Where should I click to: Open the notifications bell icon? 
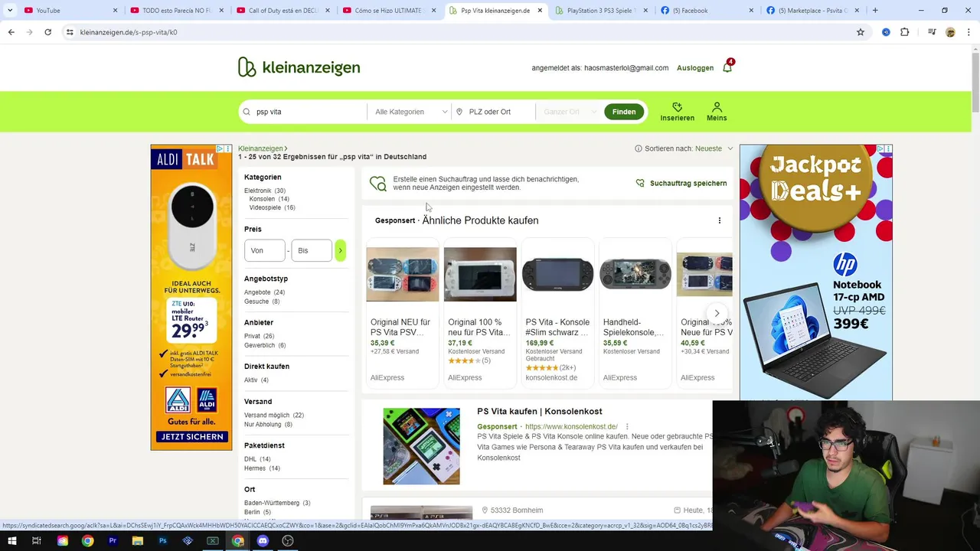[727, 67]
